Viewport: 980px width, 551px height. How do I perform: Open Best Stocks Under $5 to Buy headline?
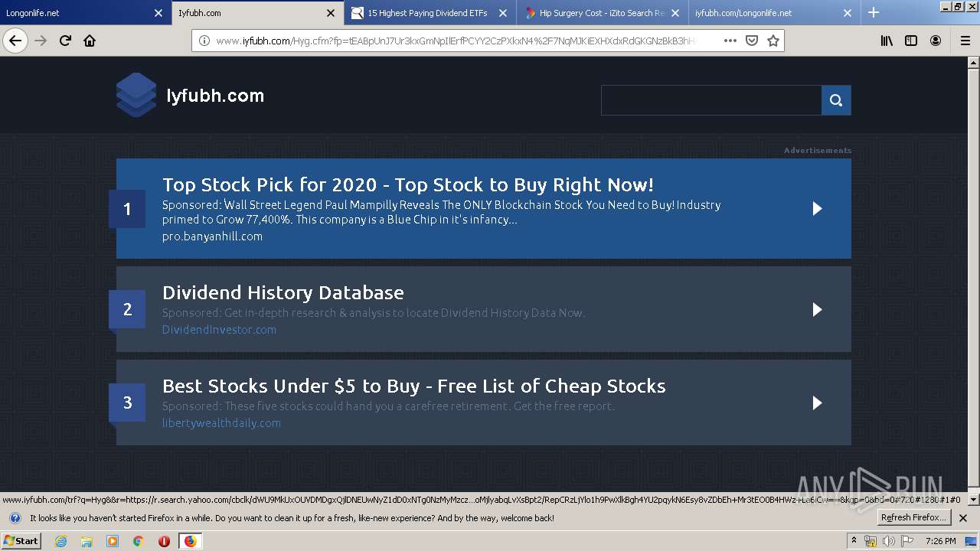click(413, 386)
